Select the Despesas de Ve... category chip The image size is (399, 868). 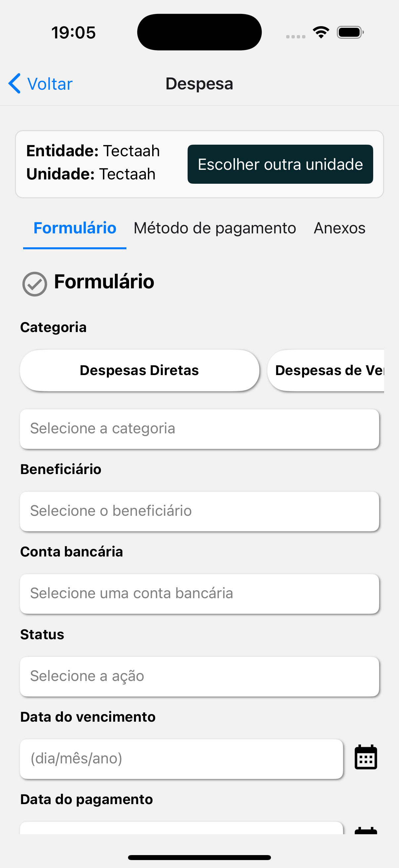pos(326,370)
